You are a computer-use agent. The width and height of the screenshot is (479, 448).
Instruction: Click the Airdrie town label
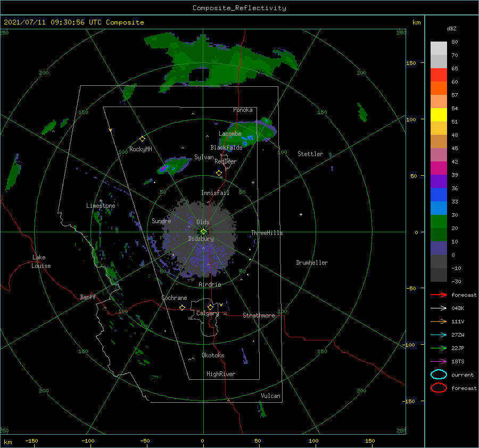[x=210, y=284]
